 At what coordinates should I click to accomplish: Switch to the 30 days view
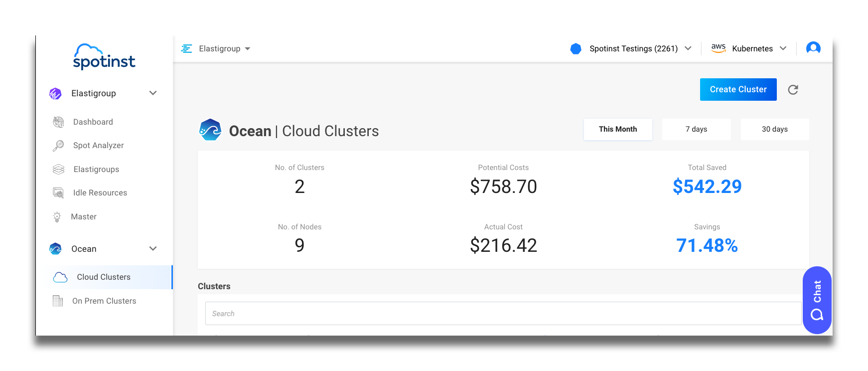pos(774,129)
